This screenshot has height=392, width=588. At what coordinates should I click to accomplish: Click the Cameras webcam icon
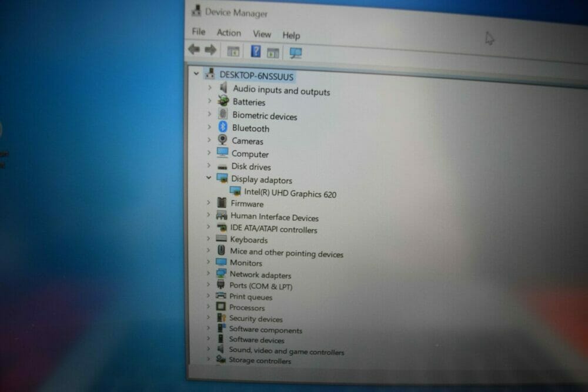[222, 139]
